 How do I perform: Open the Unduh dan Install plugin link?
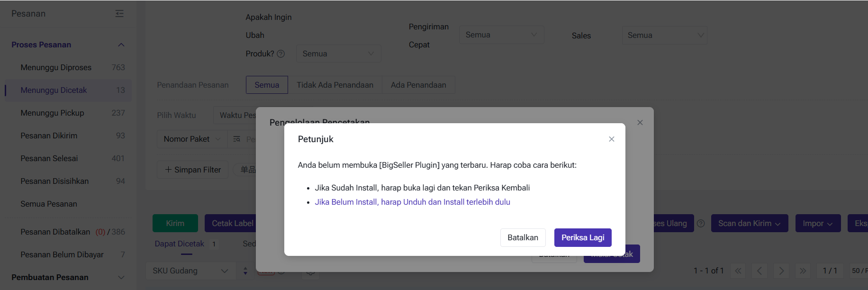point(412,202)
